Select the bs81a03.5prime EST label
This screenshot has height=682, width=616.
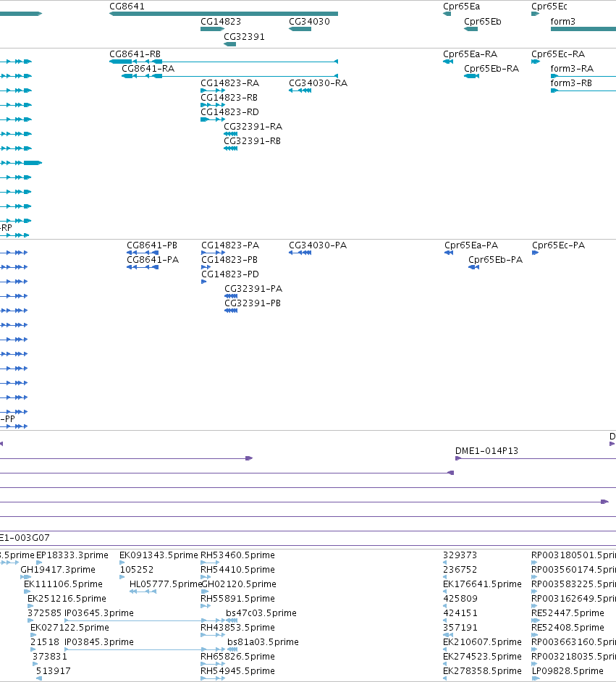263,642
